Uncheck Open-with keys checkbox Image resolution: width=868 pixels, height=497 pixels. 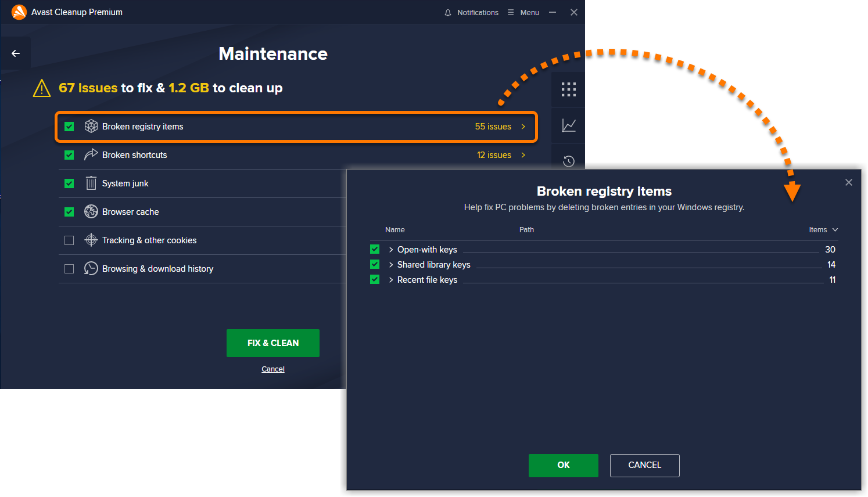coord(375,249)
